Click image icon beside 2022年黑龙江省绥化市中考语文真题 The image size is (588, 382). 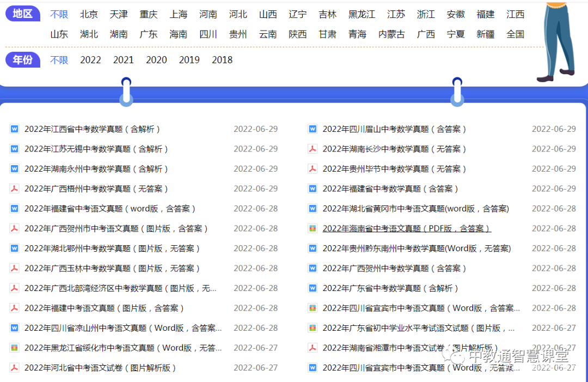[x=14, y=348]
